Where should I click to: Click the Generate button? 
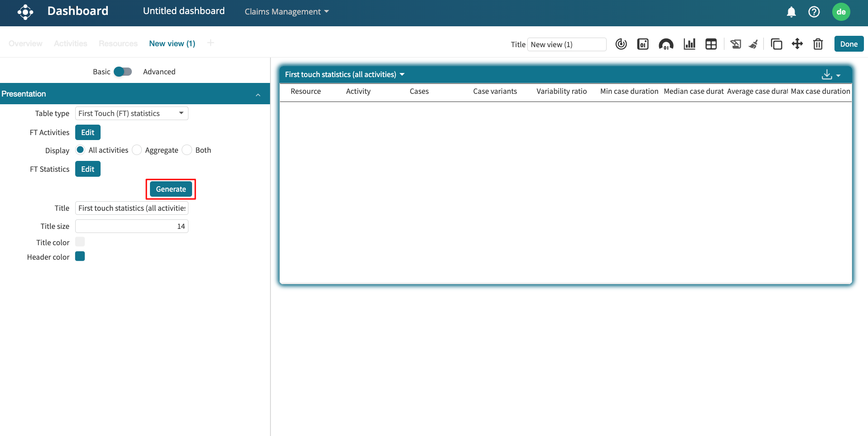click(x=171, y=189)
